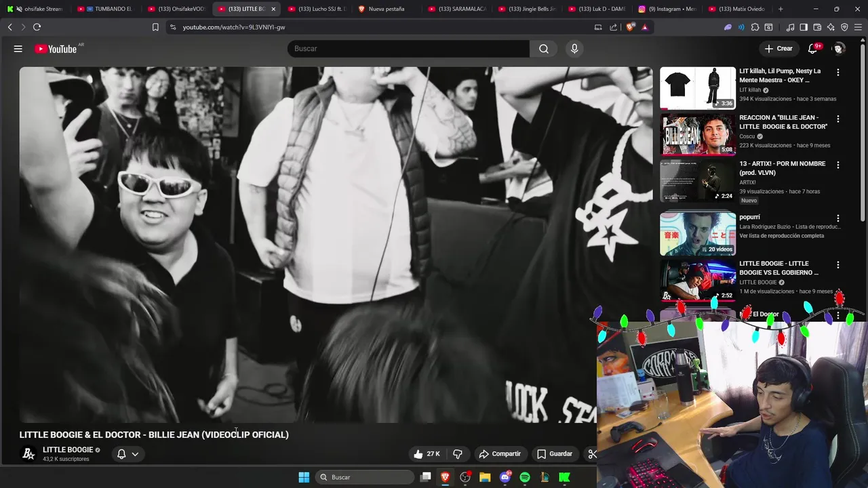Image resolution: width=868 pixels, height=488 pixels.
Task: Toggle the browser sidebar panel icon
Action: pos(804,27)
